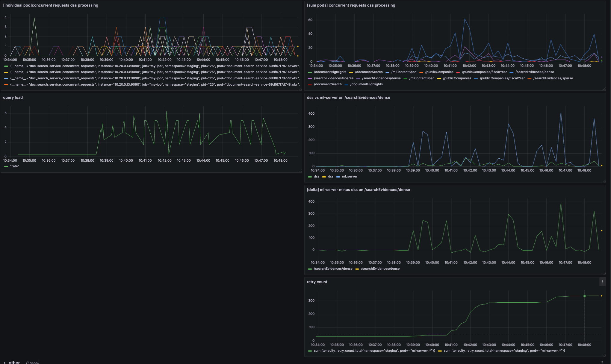Click the [sum pods] concurrent requests panel resize handle
611x364 pixels.
[x=604, y=89]
